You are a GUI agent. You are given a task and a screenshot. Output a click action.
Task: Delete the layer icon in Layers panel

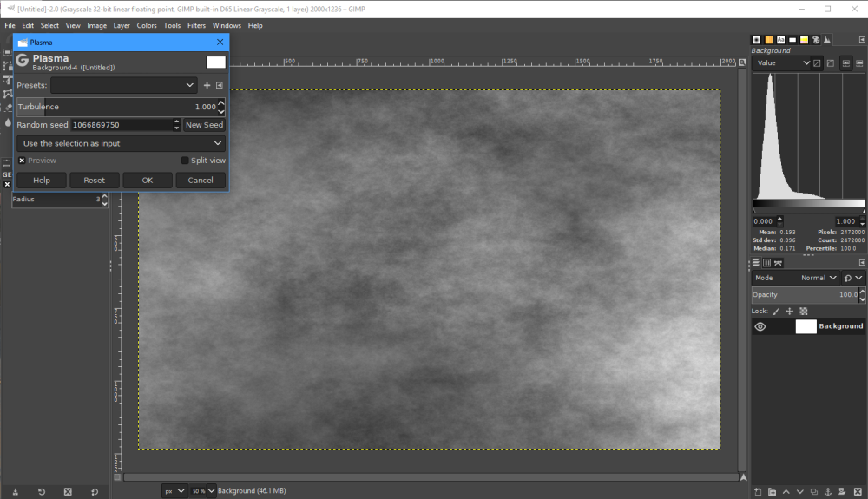click(858, 491)
